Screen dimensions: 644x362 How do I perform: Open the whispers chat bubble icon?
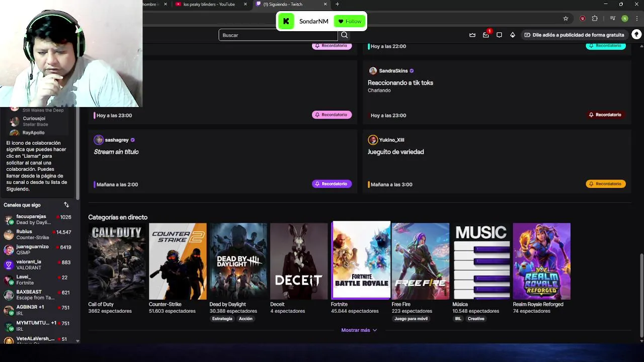pyautogui.click(x=499, y=35)
